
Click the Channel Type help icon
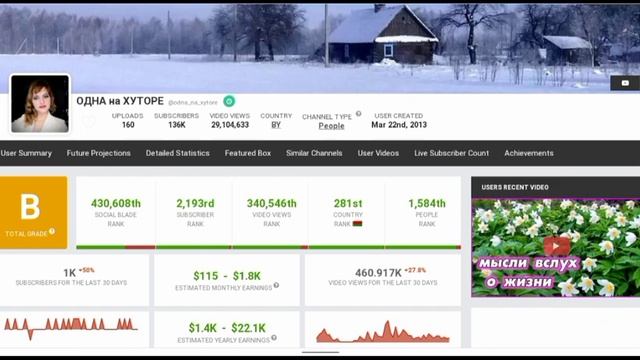click(358, 114)
